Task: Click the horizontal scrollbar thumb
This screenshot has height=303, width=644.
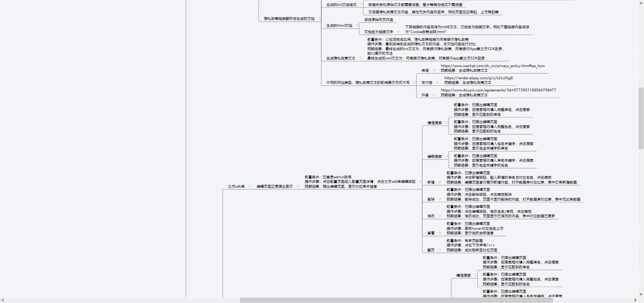Action: point(396,300)
